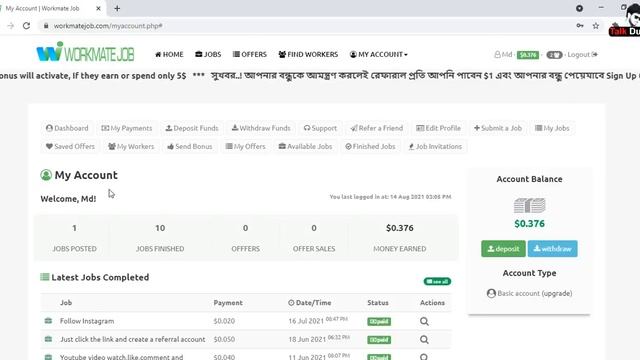Click the 10 JOBS FINISHED count
The image size is (640, 360).
point(160,228)
